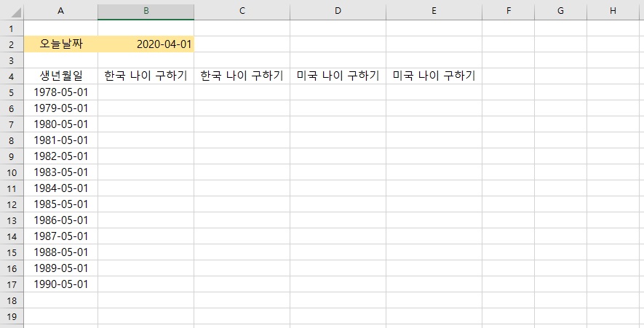Screen dimensions: 644x328
Task: Select the 생년월일 header cell
Action: click(61, 76)
